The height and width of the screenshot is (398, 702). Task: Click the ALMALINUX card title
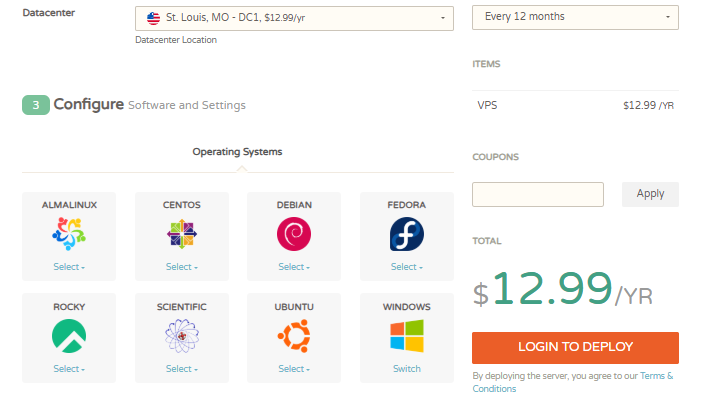coord(69,205)
